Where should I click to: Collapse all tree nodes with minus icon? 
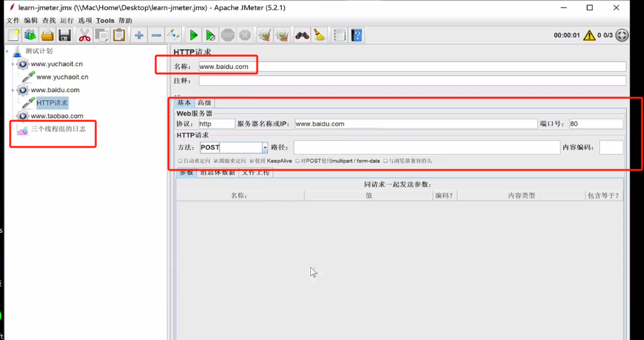pyautogui.click(x=156, y=35)
